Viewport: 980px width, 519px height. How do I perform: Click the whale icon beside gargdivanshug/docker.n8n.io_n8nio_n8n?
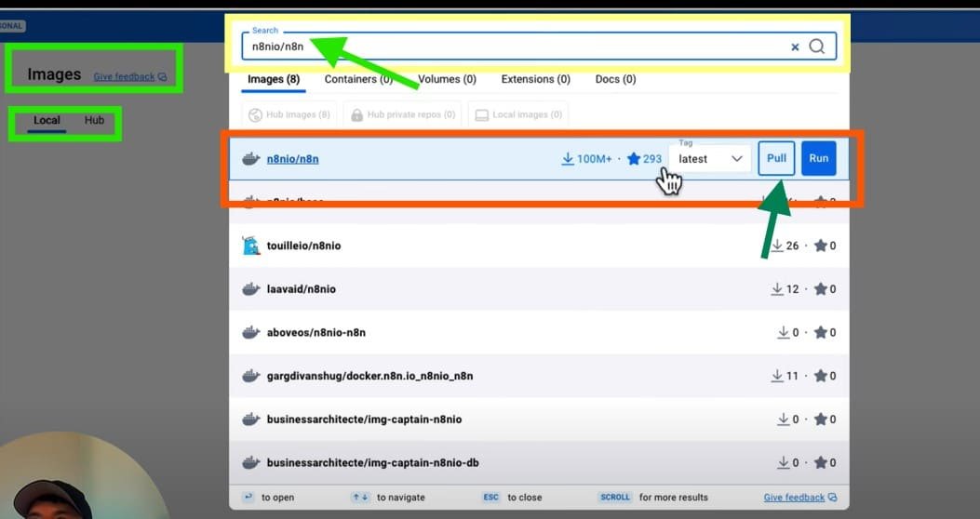(250, 376)
